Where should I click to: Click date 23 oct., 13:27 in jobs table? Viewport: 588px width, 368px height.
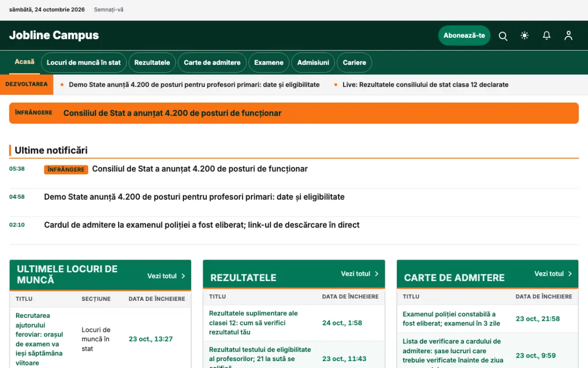tap(151, 339)
